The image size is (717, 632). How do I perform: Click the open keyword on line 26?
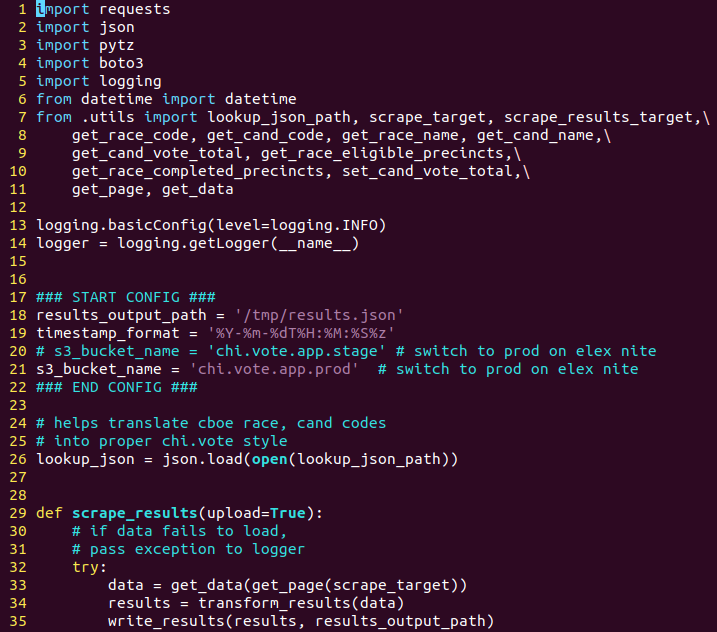(270, 460)
